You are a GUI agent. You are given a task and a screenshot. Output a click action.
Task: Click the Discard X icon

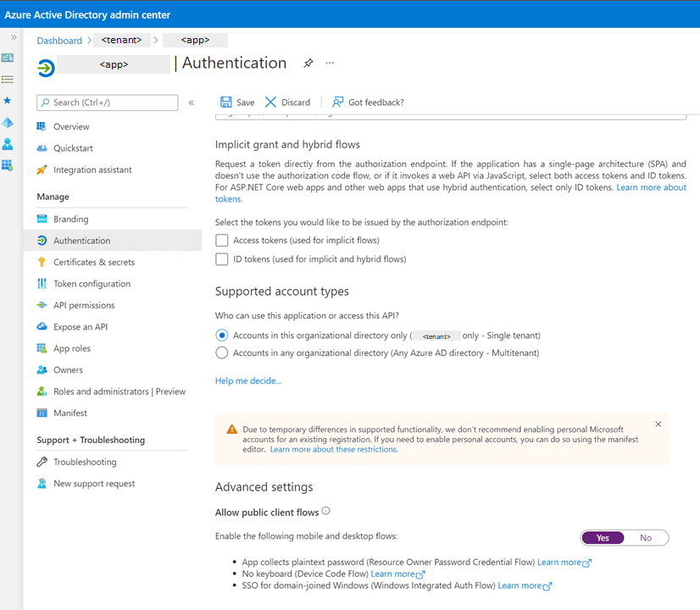(270, 103)
